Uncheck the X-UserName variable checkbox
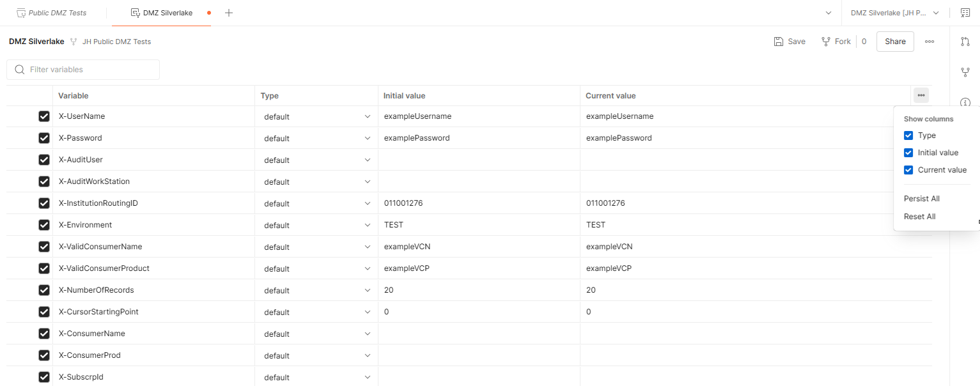 43,116
